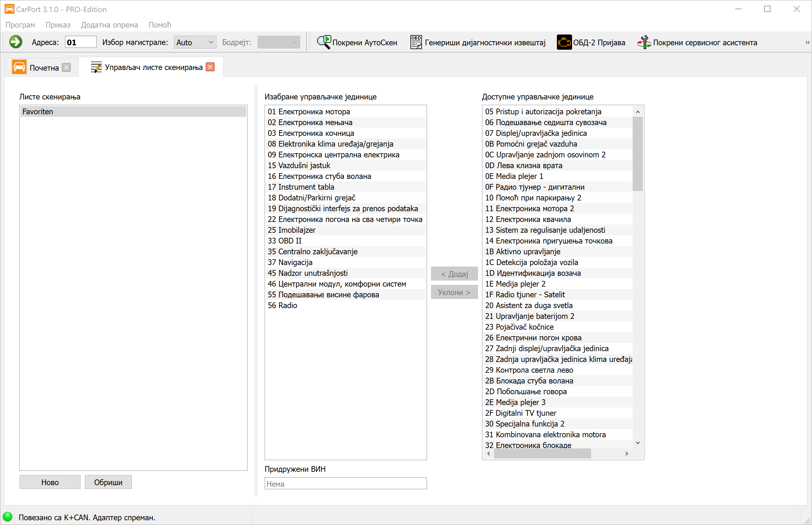
Task: Click the Адреса input field
Action: tap(81, 42)
